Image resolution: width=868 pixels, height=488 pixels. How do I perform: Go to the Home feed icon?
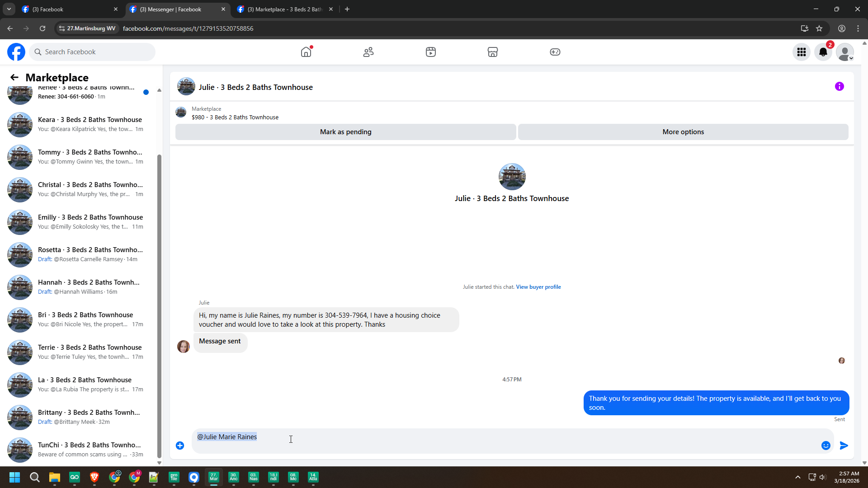[306, 52]
